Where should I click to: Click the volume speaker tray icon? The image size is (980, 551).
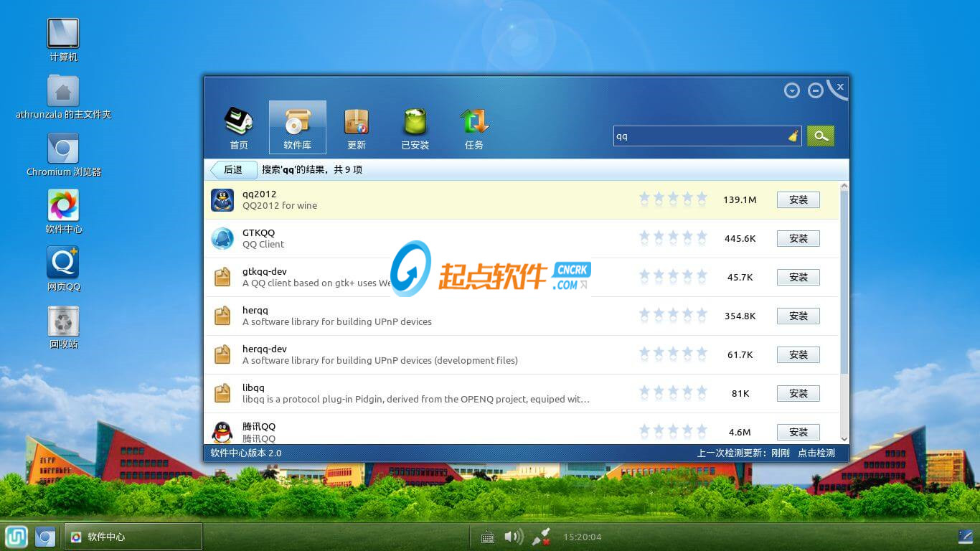click(513, 537)
